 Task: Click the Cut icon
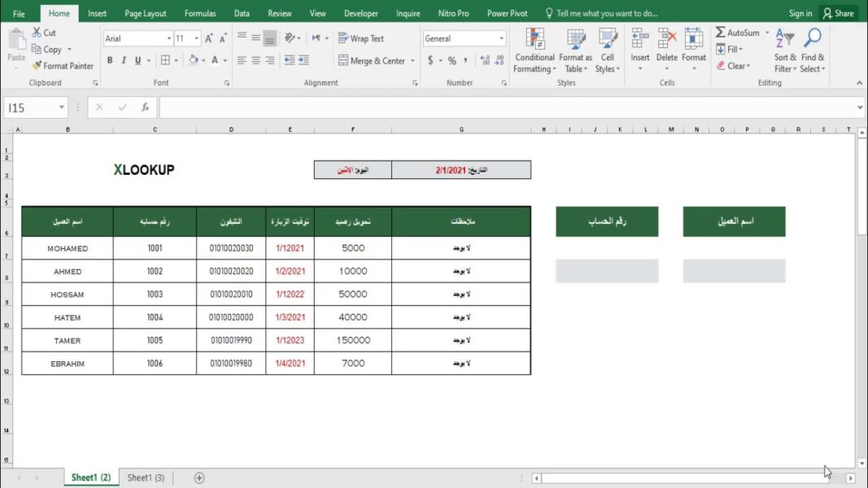pyautogui.click(x=37, y=33)
